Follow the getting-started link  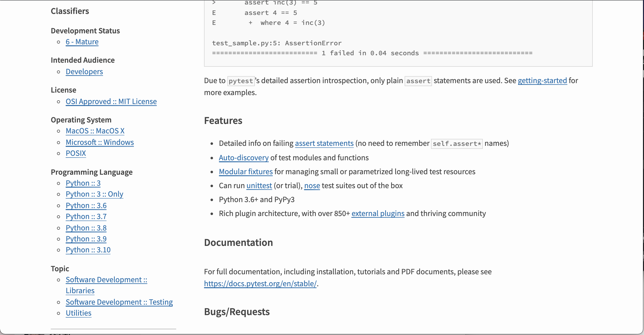542,80
